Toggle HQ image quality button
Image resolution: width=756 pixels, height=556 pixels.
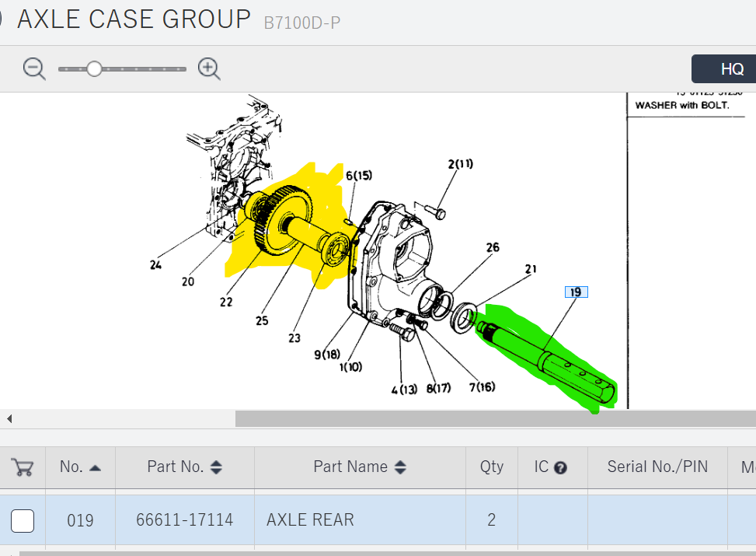click(x=730, y=68)
